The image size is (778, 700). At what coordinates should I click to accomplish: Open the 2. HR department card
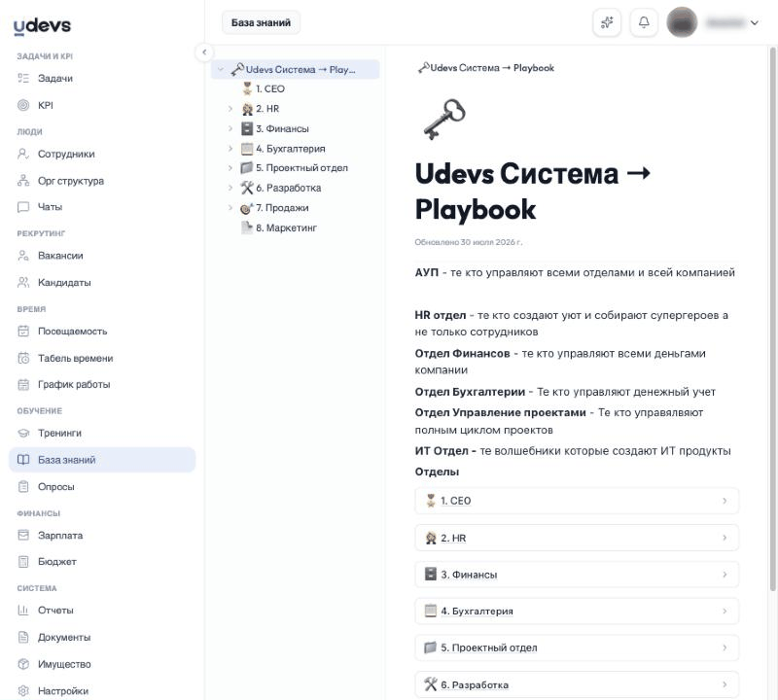577,538
